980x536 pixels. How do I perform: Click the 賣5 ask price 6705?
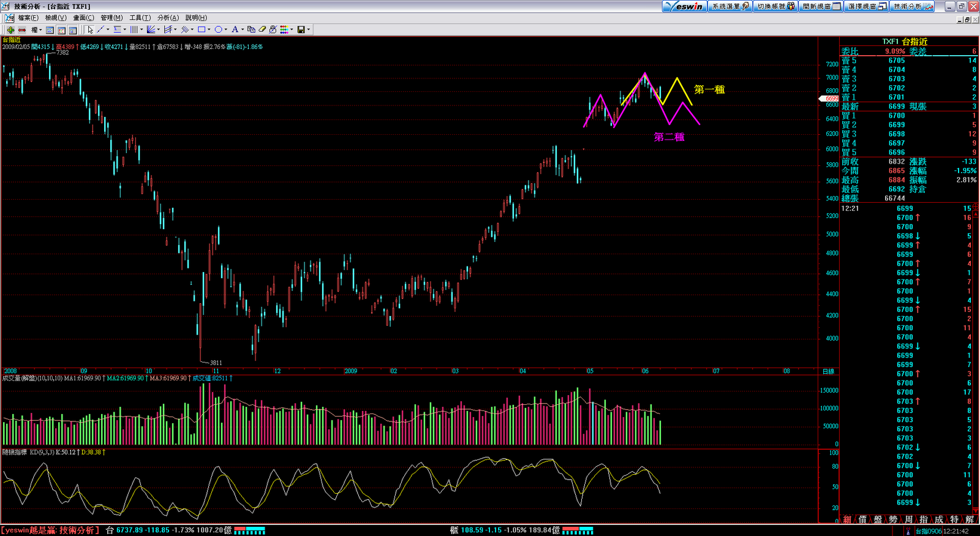point(897,60)
